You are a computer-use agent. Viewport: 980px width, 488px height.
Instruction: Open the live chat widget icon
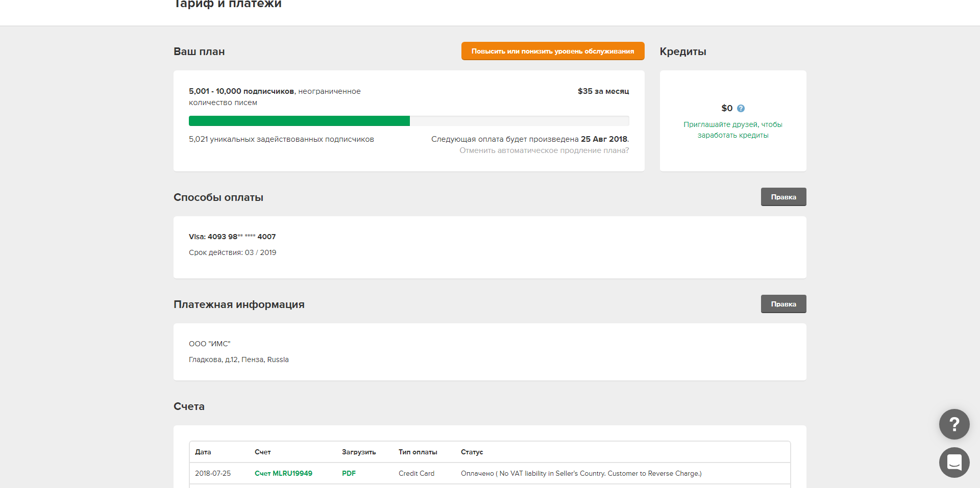coord(954,462)
